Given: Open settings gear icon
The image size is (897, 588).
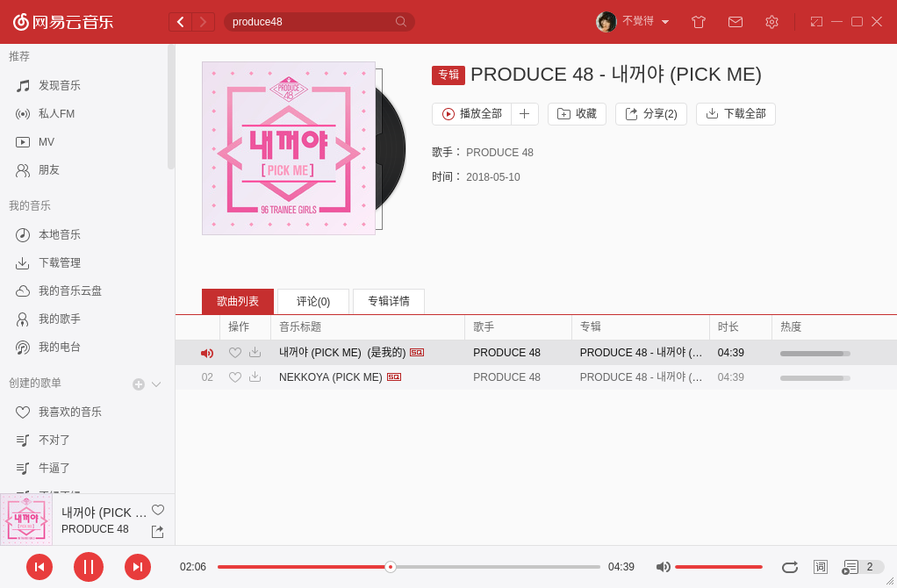Looking at the screenshot, I should (771, 22).
